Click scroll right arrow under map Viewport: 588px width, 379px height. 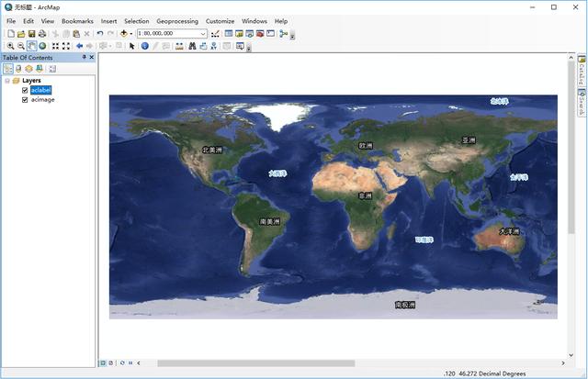point(563,363)
